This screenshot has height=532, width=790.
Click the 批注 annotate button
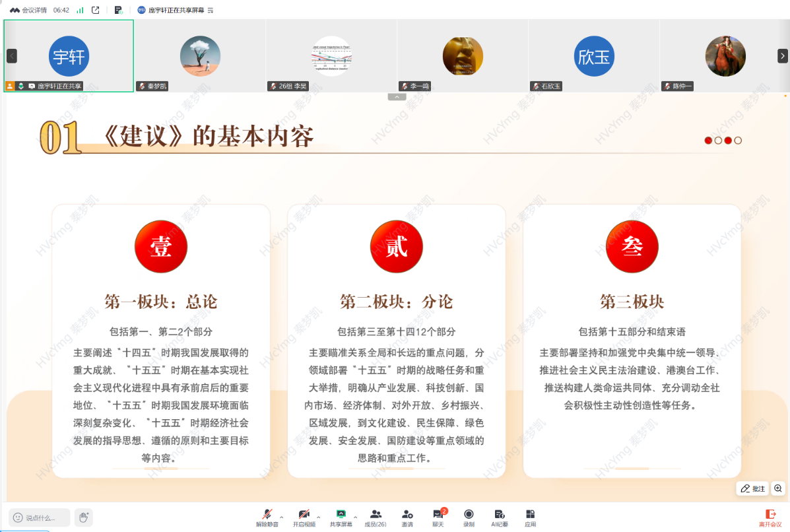coord(752,488)
